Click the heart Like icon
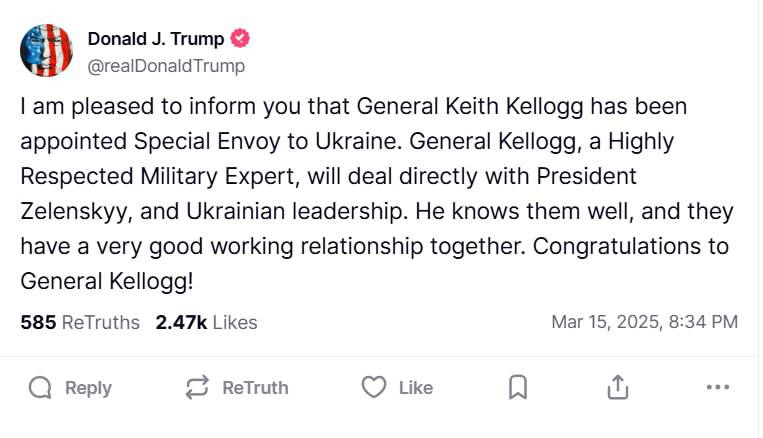 [373, 387]
